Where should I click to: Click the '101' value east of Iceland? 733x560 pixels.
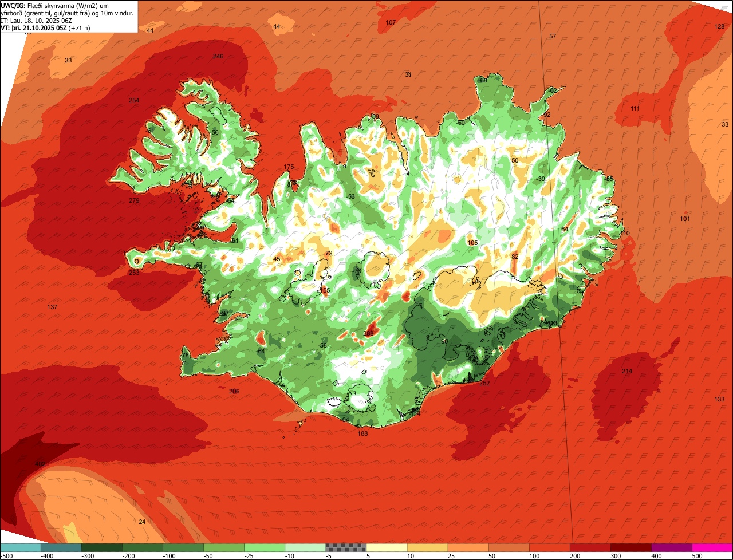pyautogui.click(x=685, y=219)
